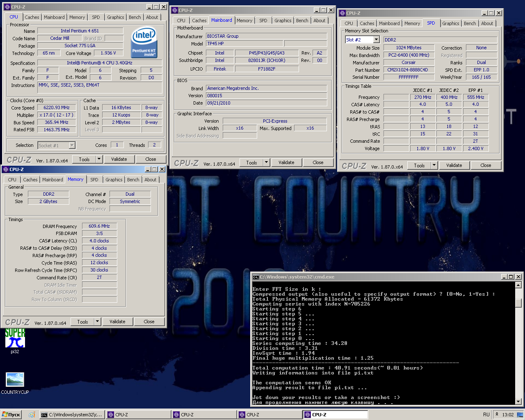Click Validate in Mainboard window
This screenshot has height=420, width=525.
pyautogui.click(x=286, y=162)
